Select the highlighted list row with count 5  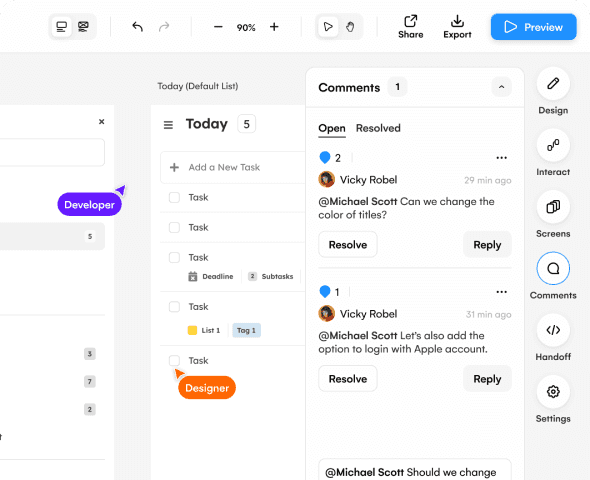(52, 236)
